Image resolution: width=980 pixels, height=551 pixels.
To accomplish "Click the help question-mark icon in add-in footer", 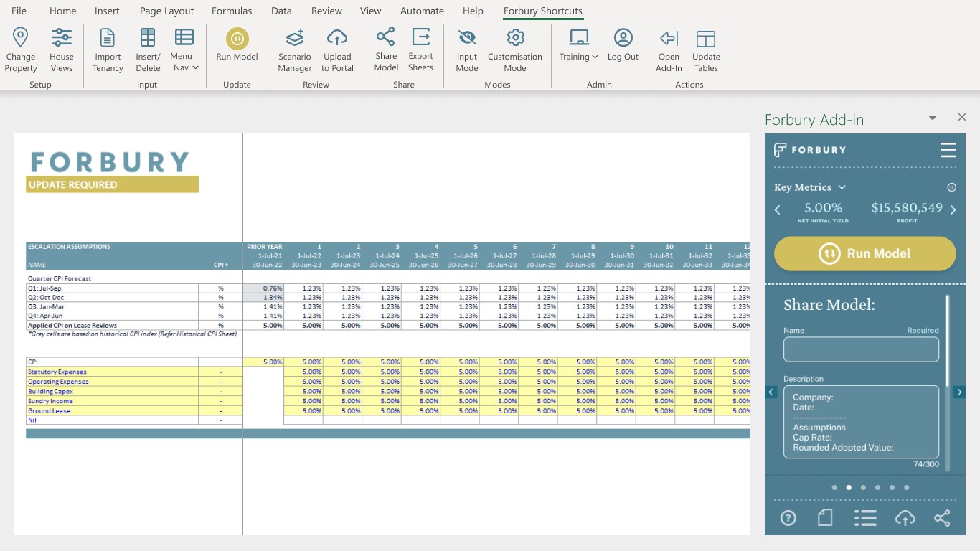I will coord(788,518).
